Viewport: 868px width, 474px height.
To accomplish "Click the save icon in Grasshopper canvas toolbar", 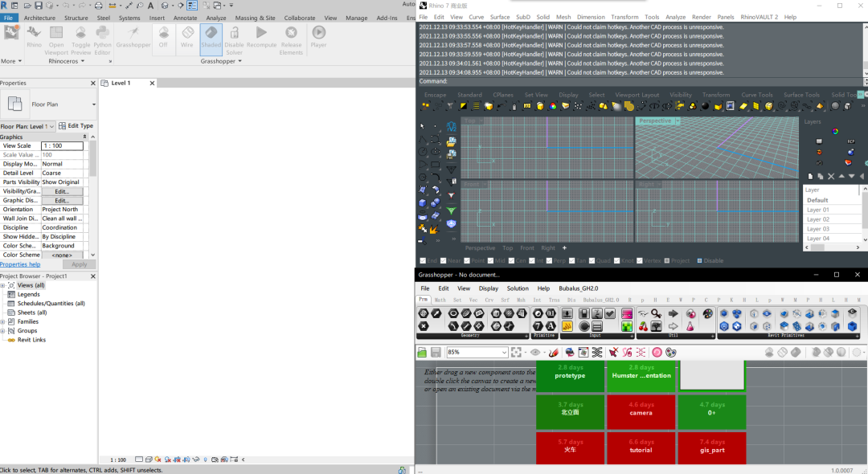I will tap(436, 353).
